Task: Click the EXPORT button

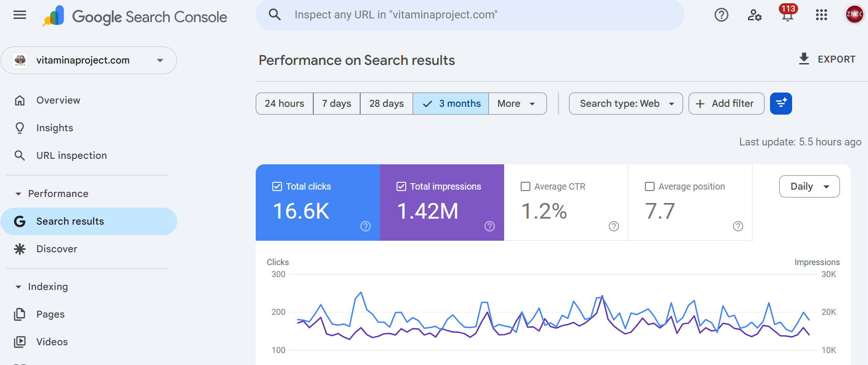Action: (x=827, y=59)
